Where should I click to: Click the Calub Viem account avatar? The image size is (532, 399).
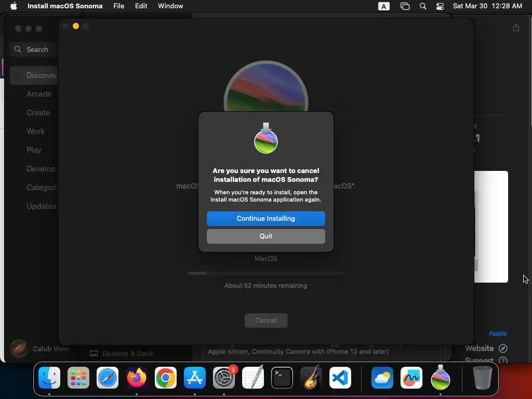19,349
